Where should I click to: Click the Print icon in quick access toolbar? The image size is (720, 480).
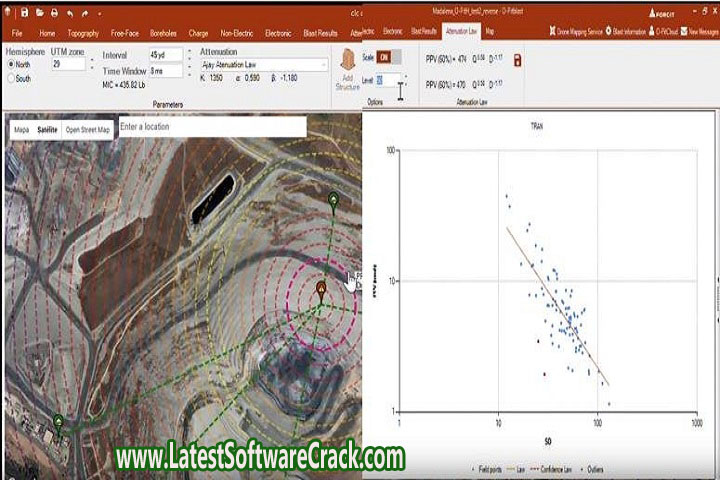pyautogui.click(x=54, y=12)
